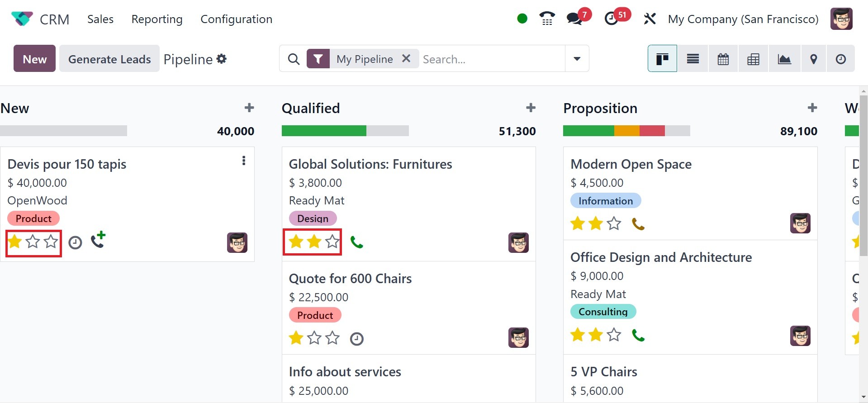
Task: Click the Generate Leads button
Action: [x=109, y=59]
